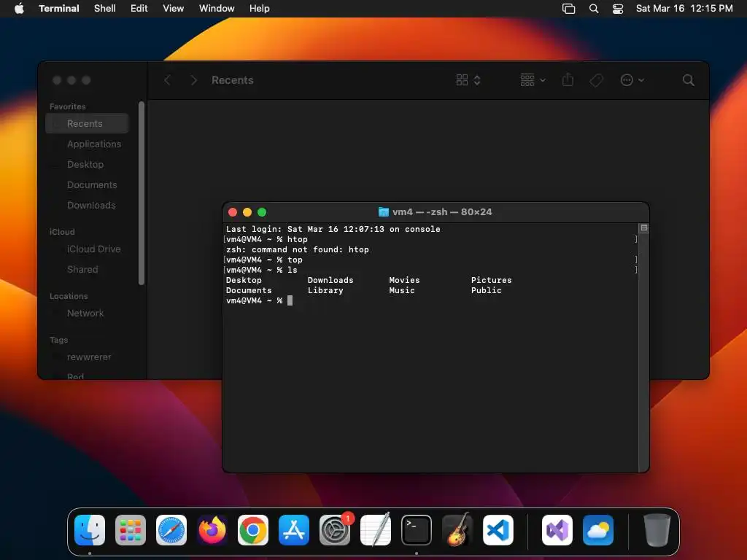
Task: Click 'Pictures' in the ls output
Action: tap(491, 280)
